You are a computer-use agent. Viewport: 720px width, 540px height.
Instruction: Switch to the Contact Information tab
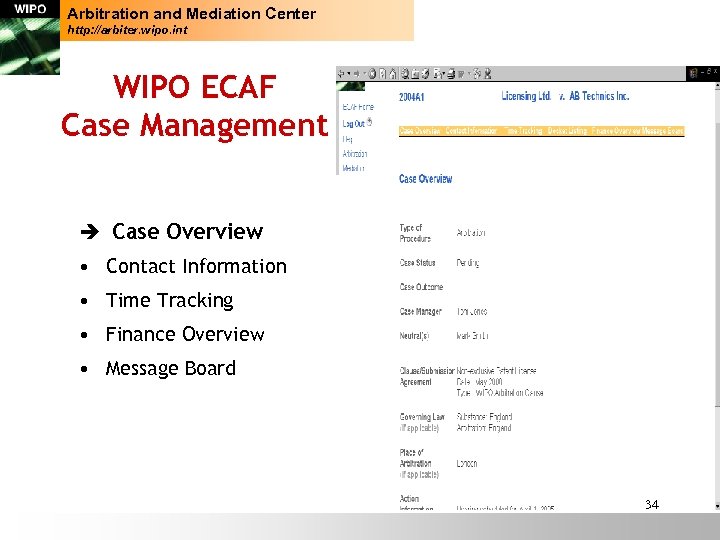click(471, 131)
